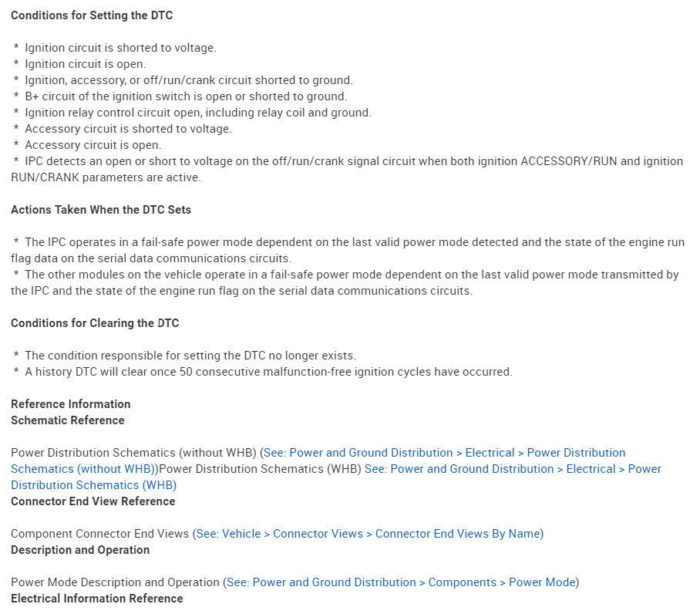Click the "history DTC will clear" bullet line
The width and height of the screenshot is (700, 614).
pyautogui.click(x=268, y=372)
